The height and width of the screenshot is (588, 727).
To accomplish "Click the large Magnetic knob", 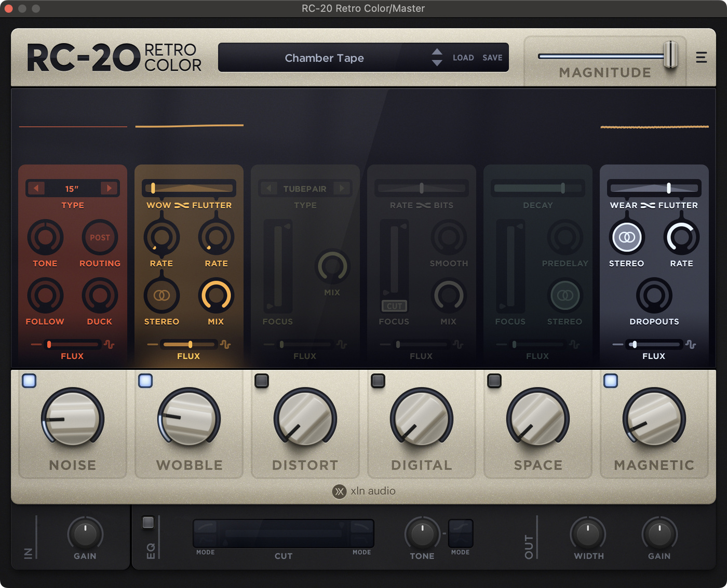I will coord(654,418).
